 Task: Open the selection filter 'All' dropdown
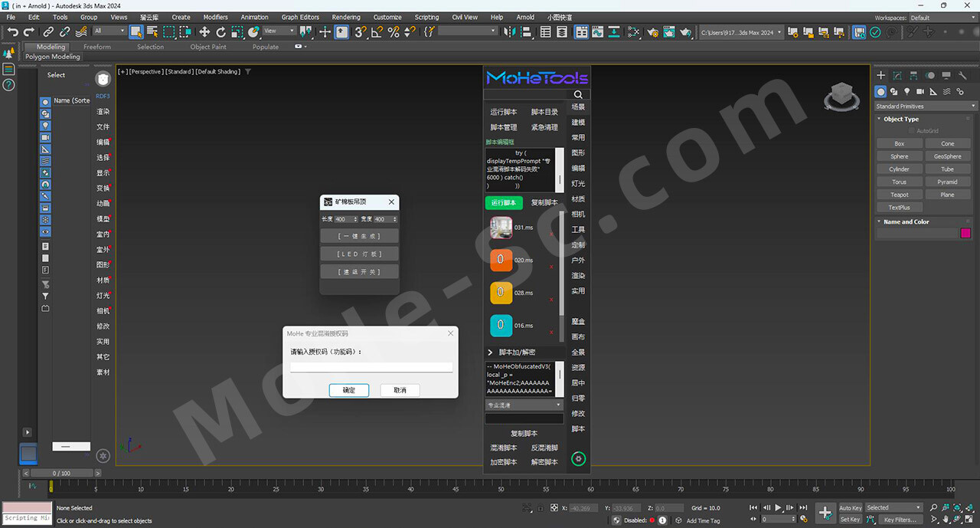coord(109,31)
